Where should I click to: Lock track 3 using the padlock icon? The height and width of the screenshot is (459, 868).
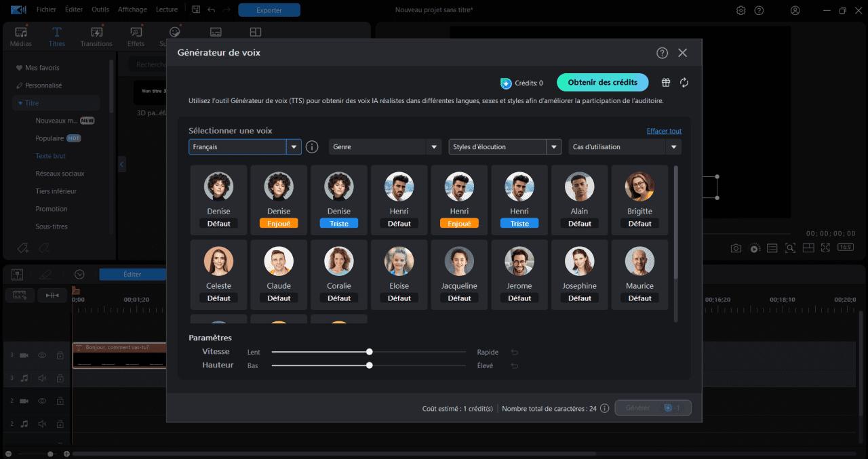tap(60, 355)
